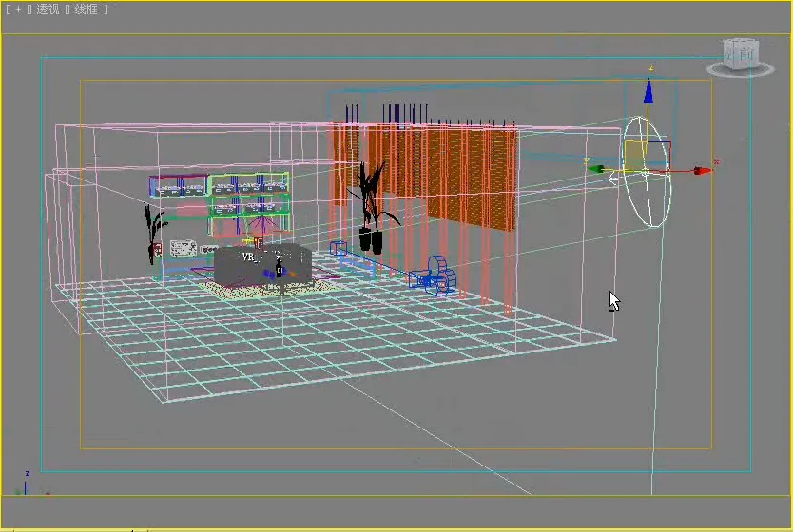Select the blue wireframe chair
This screenshot has width=793, height=532.
439,275
